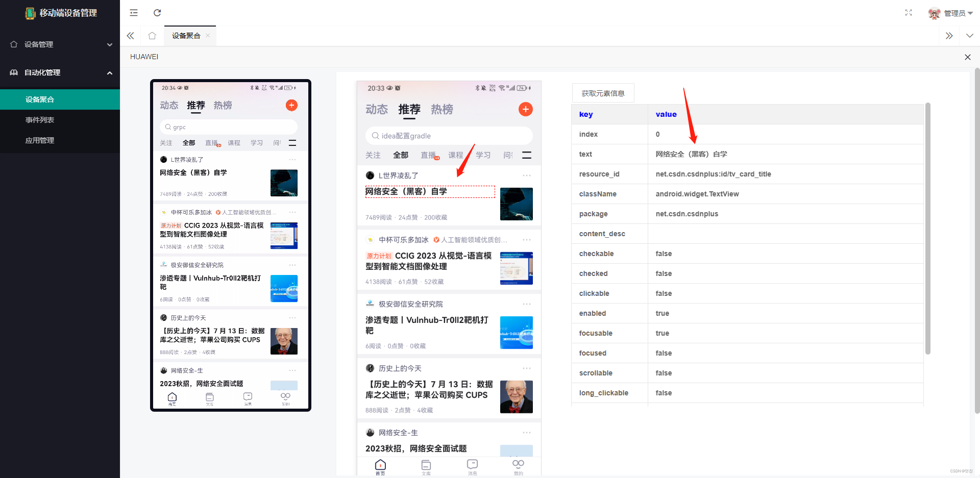Open 事件列表 in the sidebar
The image size is (980, 478).
pos(60,120)
